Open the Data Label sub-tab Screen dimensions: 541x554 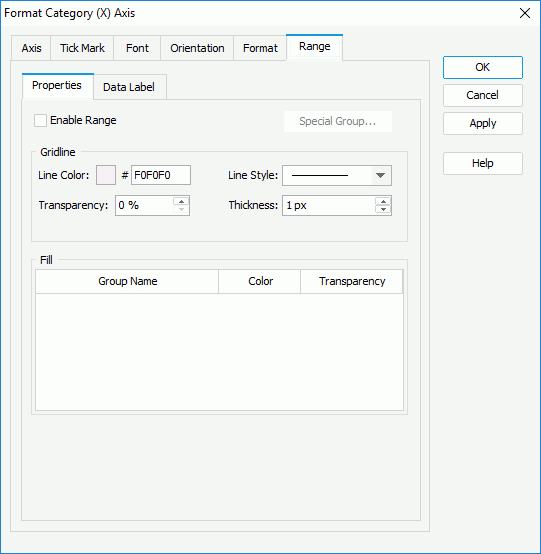click(x=129, y=87)
